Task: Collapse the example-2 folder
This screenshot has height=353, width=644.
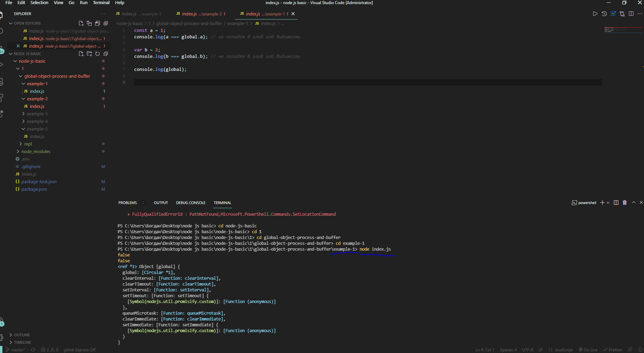Action: tap(37, 99)
